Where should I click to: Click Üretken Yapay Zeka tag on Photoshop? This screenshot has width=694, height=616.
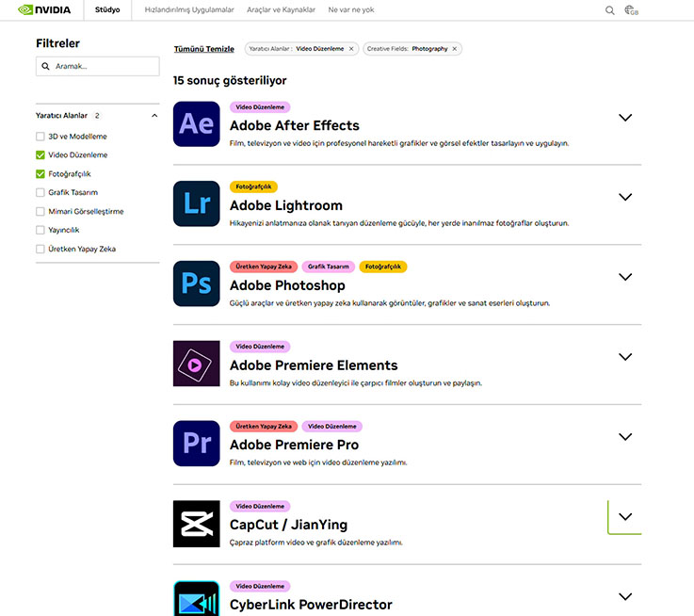pyautogui.click(x=264, y=267)
